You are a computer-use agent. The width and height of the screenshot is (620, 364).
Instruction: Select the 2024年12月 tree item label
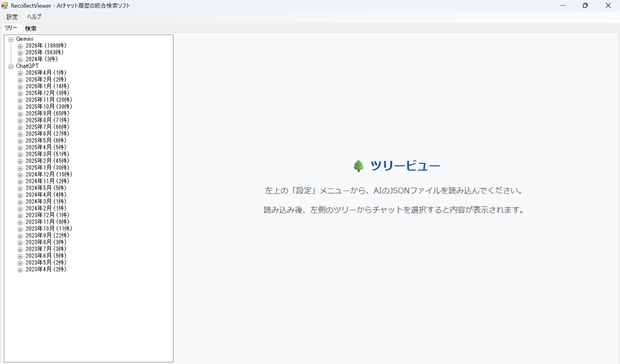(x=49, y=174)
